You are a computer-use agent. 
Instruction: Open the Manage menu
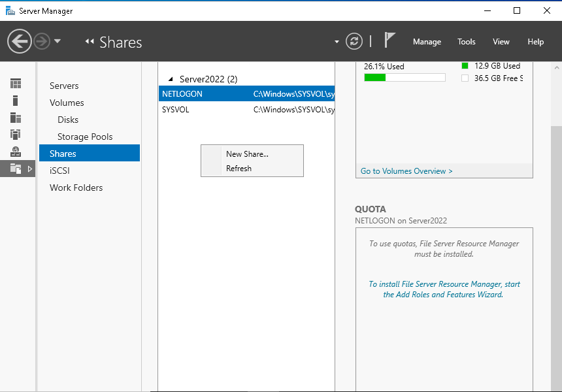(x=427, y=42)
